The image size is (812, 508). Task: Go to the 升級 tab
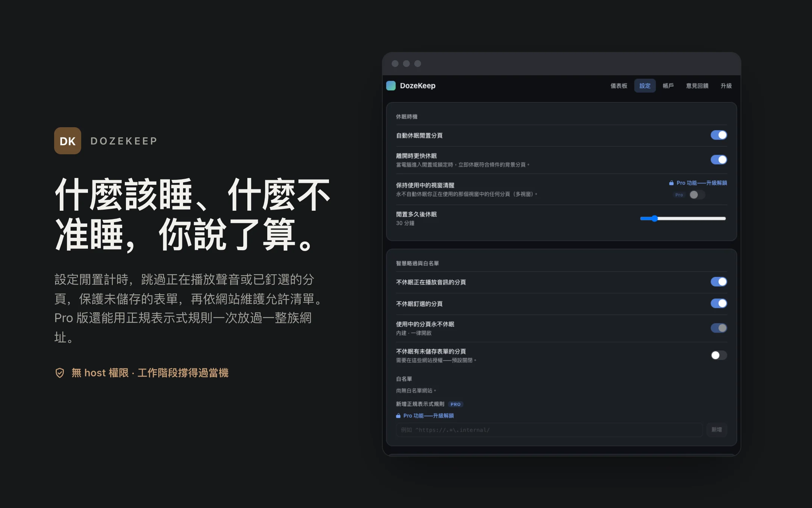tap(726, 86)
